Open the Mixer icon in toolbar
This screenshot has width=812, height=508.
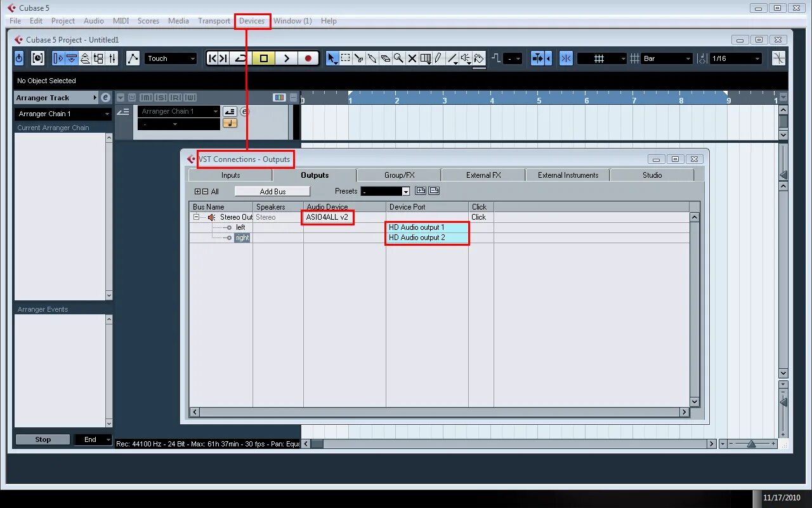tap(112, 58)
